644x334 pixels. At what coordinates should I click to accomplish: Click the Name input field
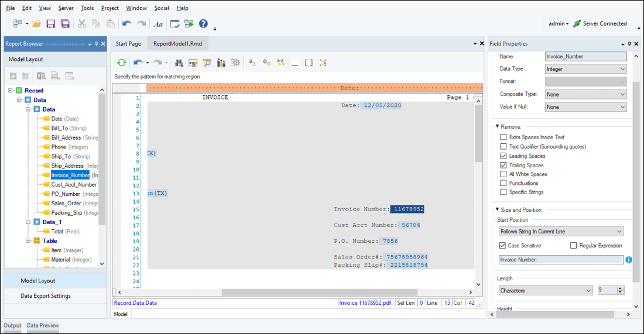(585, 57)
